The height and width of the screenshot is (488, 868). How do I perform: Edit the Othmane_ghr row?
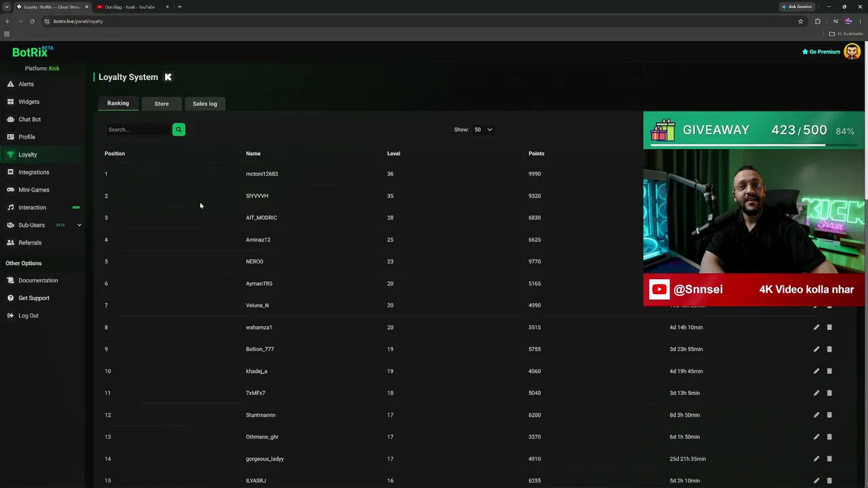click(x=816, y=437)
